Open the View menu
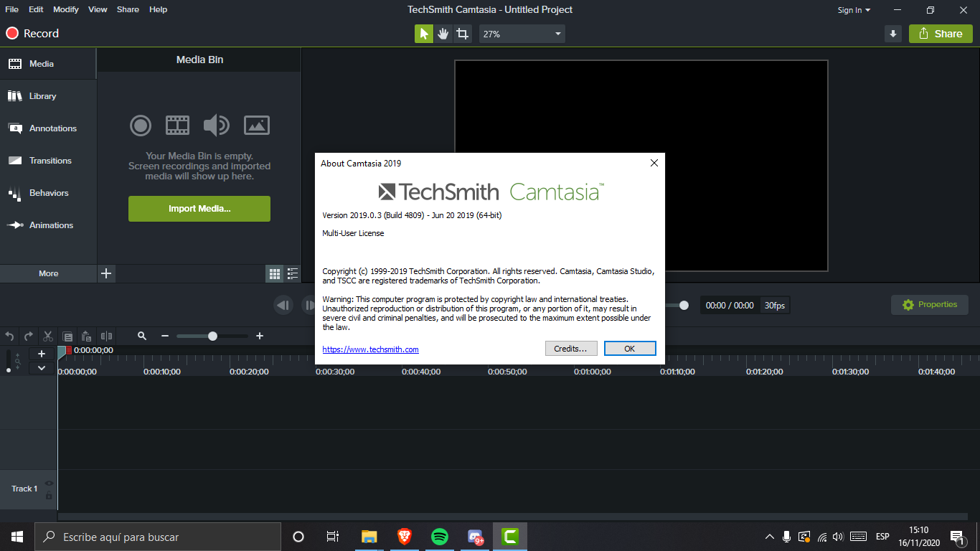This screenshot has height=551, width=980. coord(98,9)
